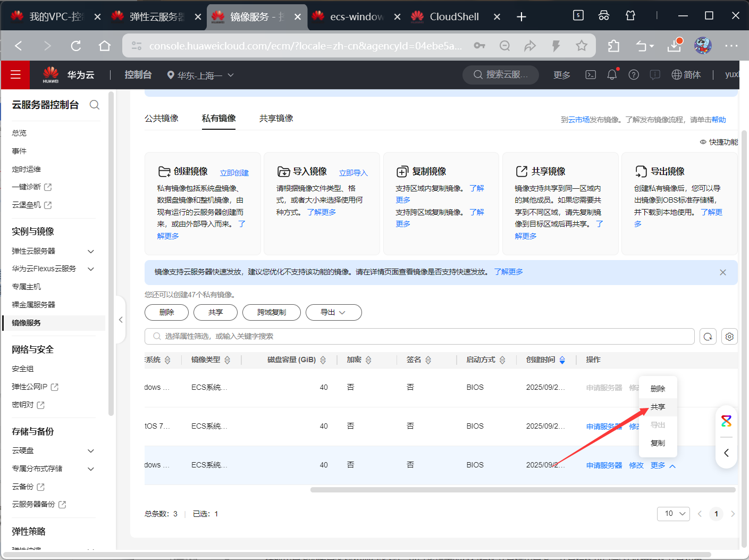Click the 跨域复制 button
This screenshot has width=749, height=560.
tap(272, 313)
